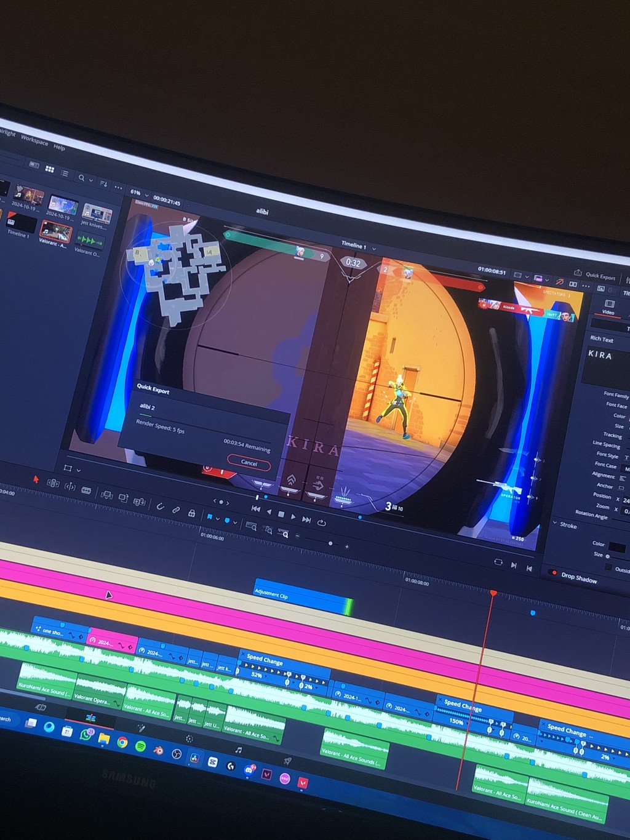Switch to the Edit page tab
This screenshot has height=840, width=630.
90,718
